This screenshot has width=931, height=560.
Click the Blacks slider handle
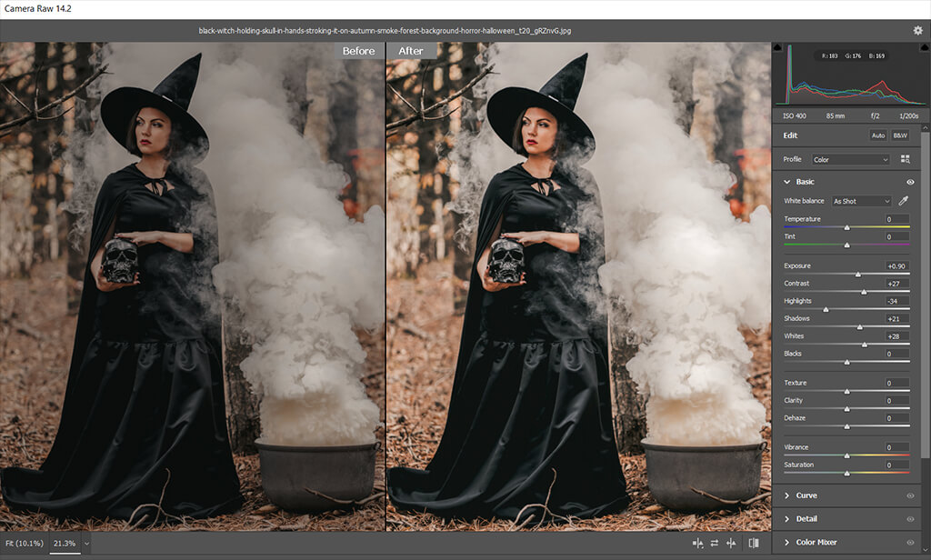847,362
